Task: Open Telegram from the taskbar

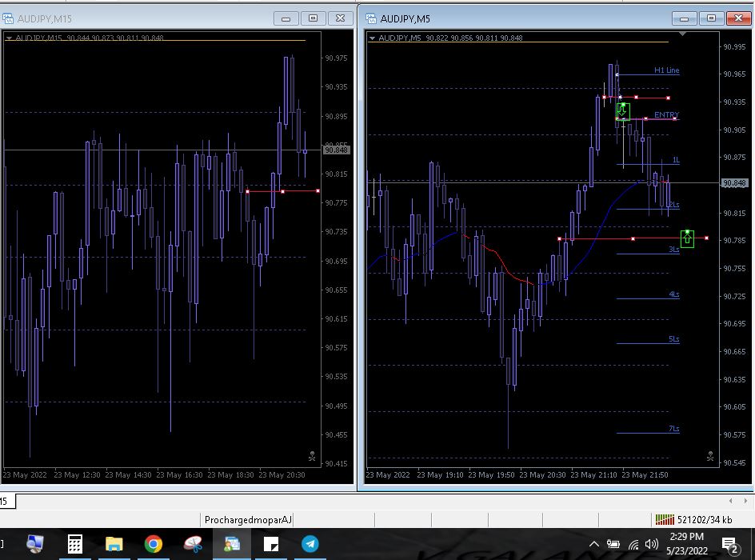Action: point(310,544)
